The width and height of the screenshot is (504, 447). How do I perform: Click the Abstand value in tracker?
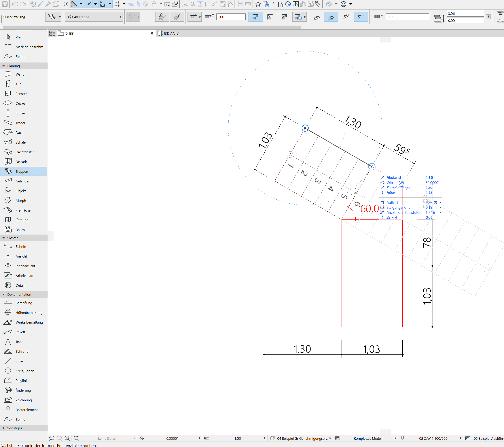(x=429, y=178)
